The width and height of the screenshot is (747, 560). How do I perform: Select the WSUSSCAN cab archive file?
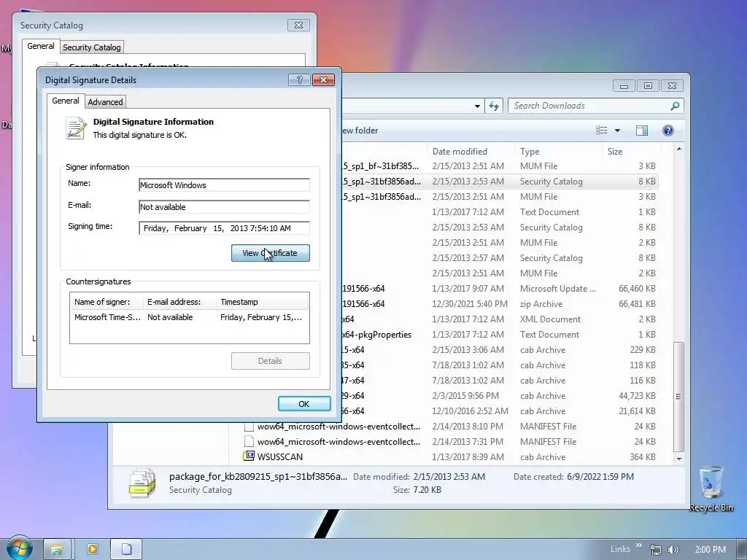449,456
